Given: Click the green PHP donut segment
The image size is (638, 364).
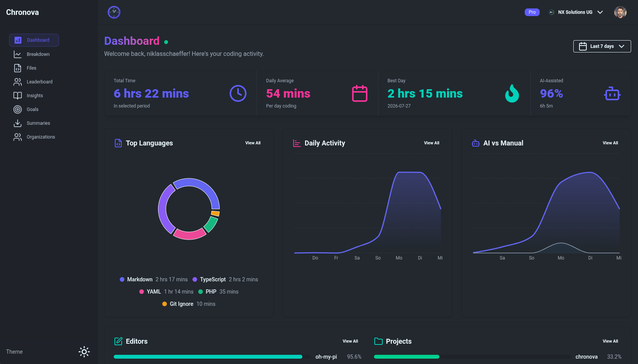Looking at the screenshot, I should tap(211, 225).
